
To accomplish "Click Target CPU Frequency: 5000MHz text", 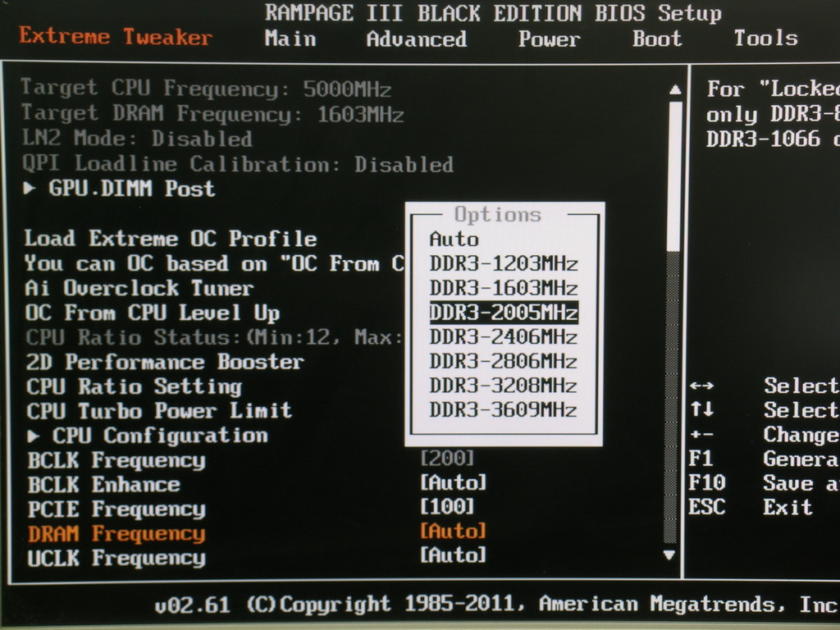I will click(x=206, y=89).
